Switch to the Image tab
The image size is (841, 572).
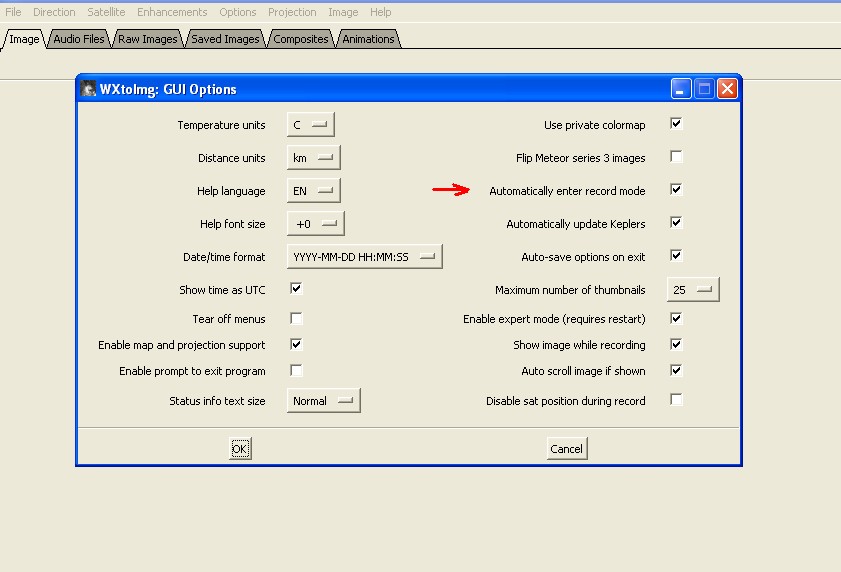click(x=24, y=39)
